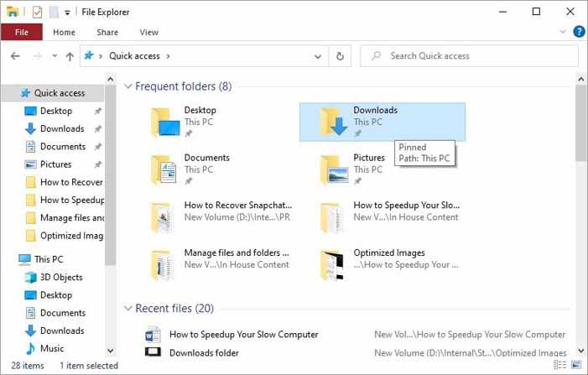Switch to the Share ribbon tab
Screen dimensions: 588x375
tap(107, 32)
